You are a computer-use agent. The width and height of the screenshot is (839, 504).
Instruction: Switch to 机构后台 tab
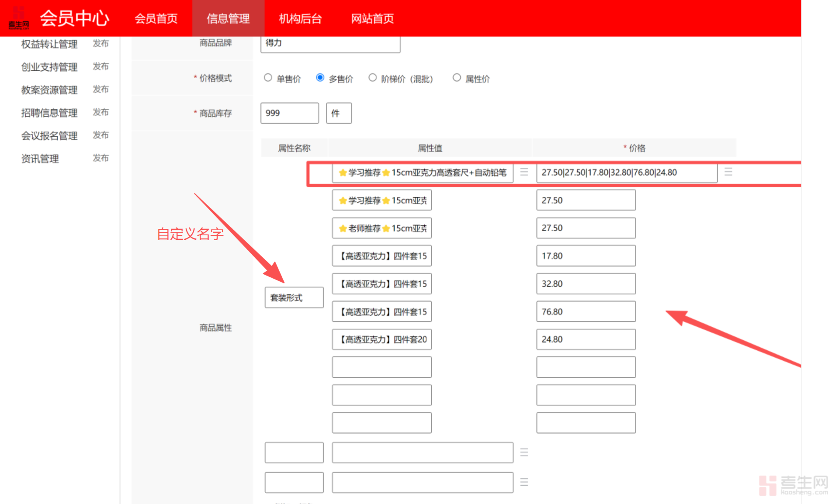pyautogui.click(x=300, y=19)
